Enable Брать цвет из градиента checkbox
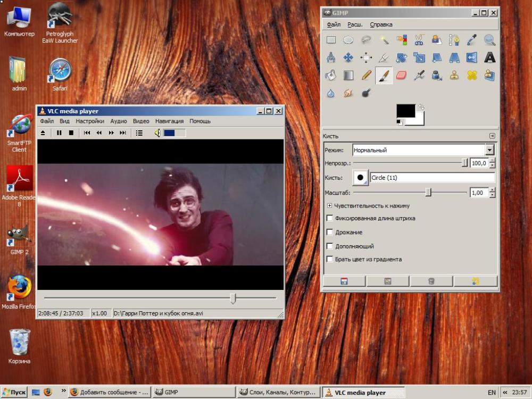Viewport: 532px width, 399px height. [329, 259]
